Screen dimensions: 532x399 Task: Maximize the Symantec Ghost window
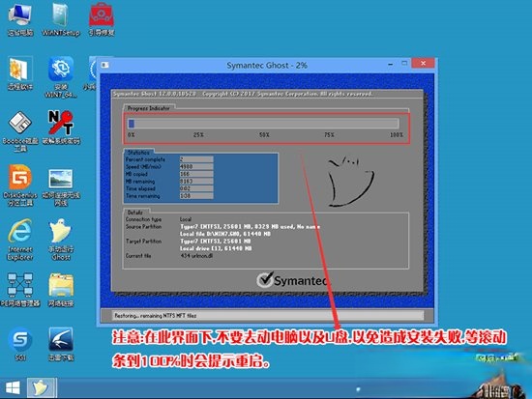point(404,64)
